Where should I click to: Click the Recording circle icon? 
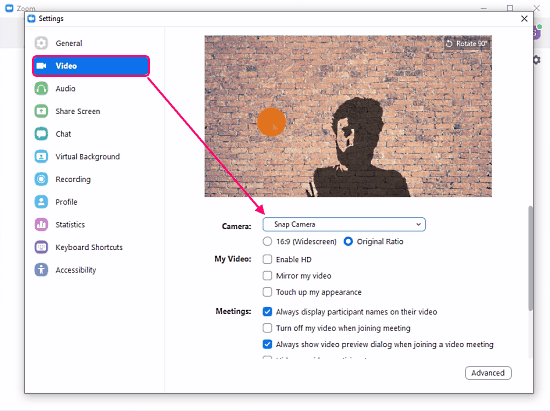[x=41, y=179]
